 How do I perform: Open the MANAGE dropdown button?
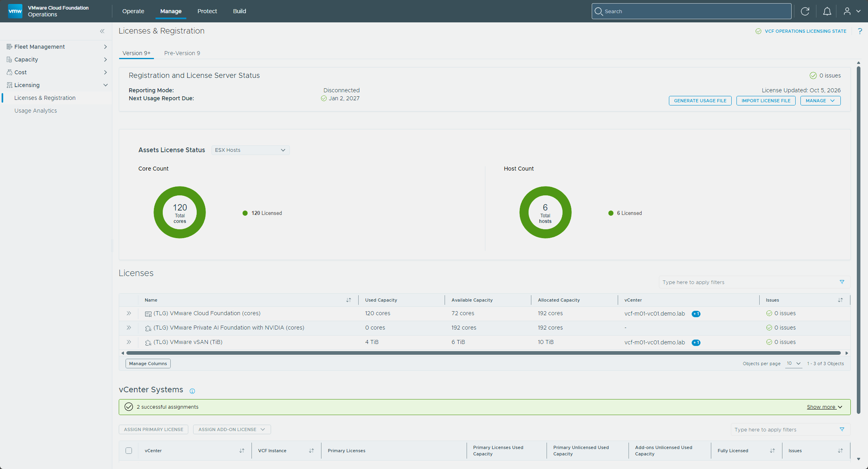click(x=820, y=101)
